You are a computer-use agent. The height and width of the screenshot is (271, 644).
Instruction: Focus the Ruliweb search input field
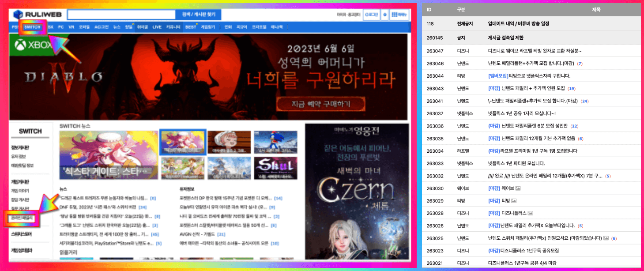pos(121,15)
